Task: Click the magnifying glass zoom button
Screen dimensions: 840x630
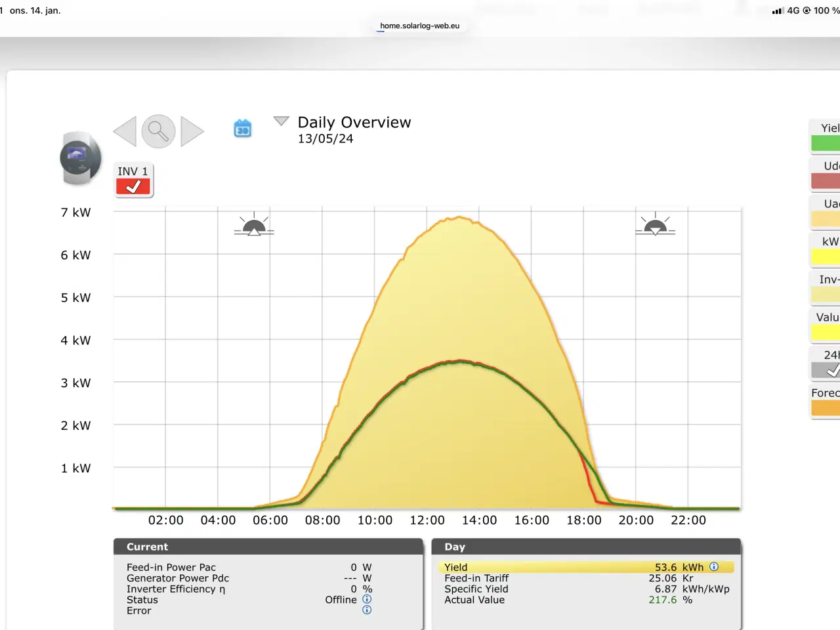Action: click(x=158, y=131)
